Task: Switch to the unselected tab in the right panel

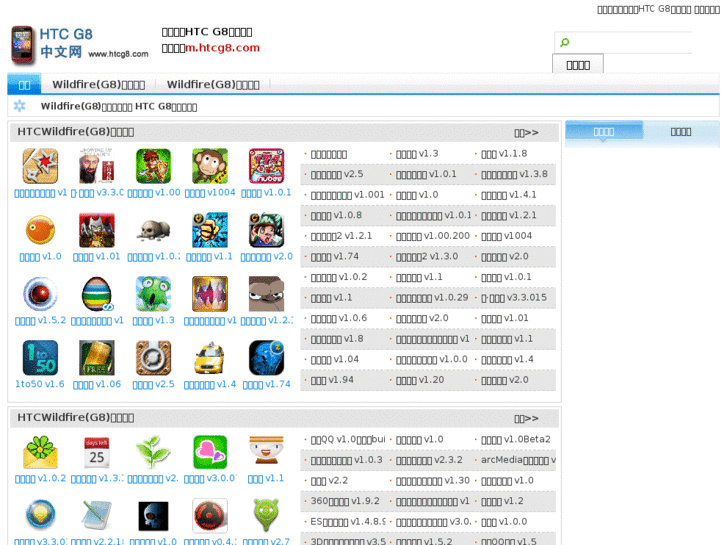Action: click(681, 132)
